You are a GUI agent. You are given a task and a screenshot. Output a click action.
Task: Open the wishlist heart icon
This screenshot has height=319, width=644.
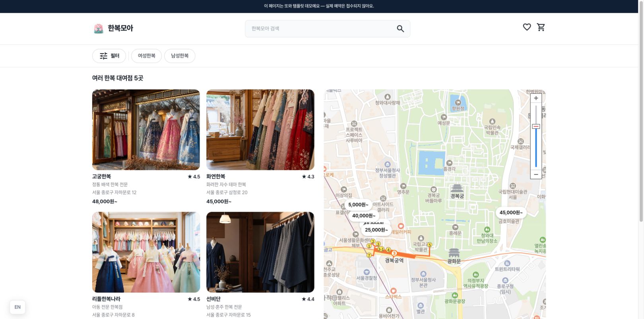tap(527, 27)
